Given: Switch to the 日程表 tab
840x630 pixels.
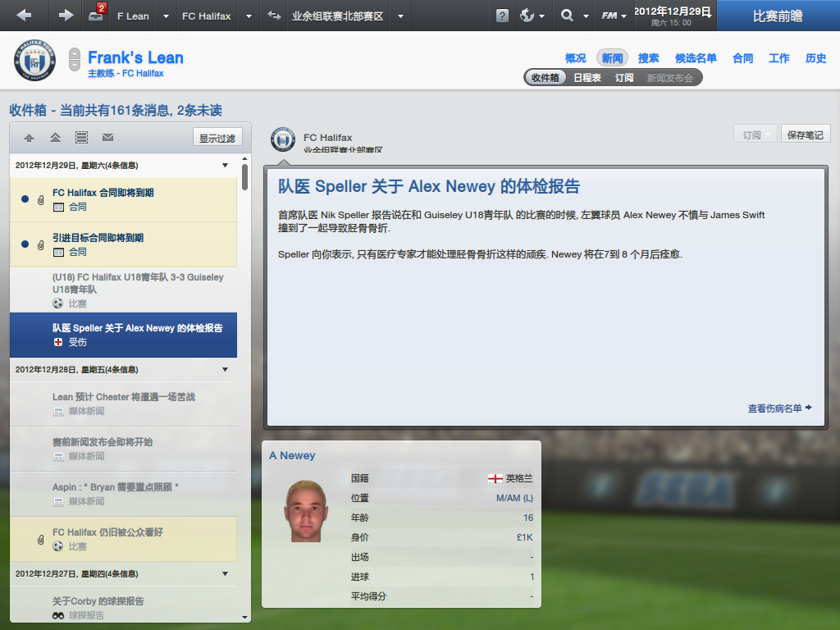Looking at the screenshot, I should [x=587, y=78].
